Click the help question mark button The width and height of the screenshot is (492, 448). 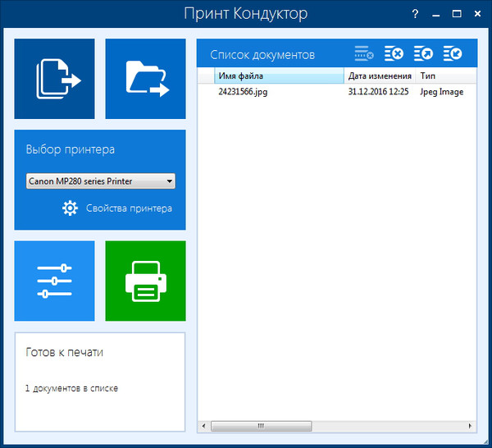click(x=415, y=14)
